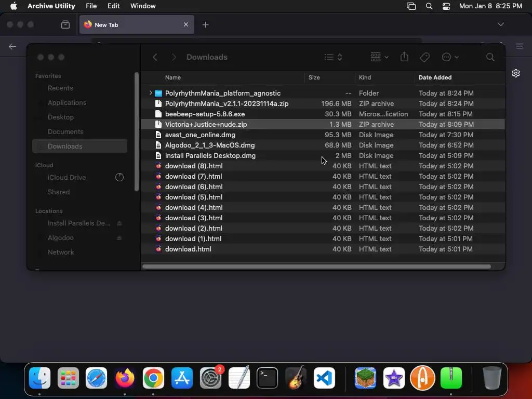Image resolution: width=532 pixels, height=399 pixels.
Task: Open System Settings from the Dock
Action: [210, 378]
